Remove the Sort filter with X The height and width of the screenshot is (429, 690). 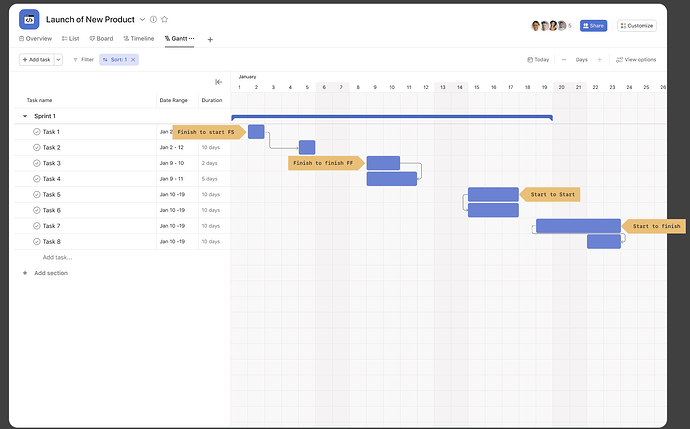133,59
